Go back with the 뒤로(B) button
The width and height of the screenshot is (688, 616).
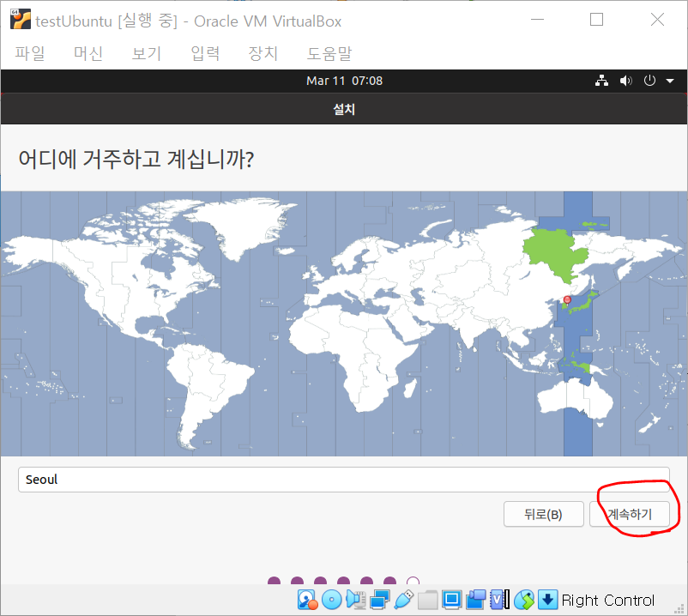point(544,514)
